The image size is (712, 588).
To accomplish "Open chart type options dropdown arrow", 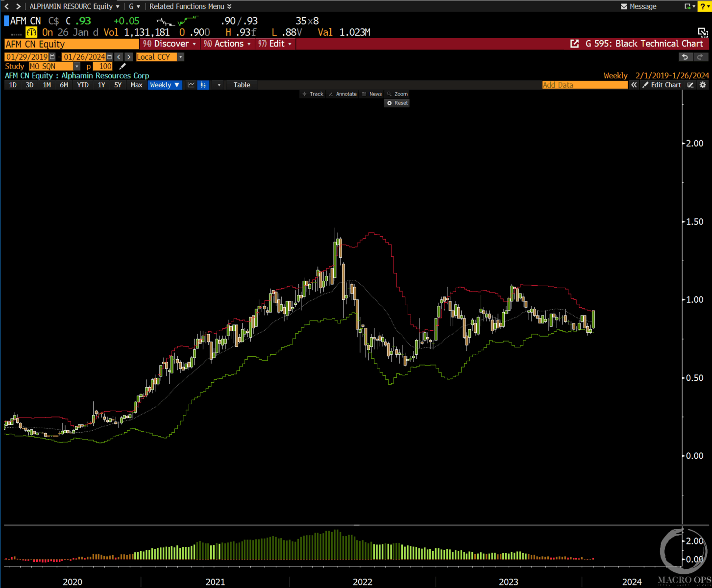I will tap(219, 85).
